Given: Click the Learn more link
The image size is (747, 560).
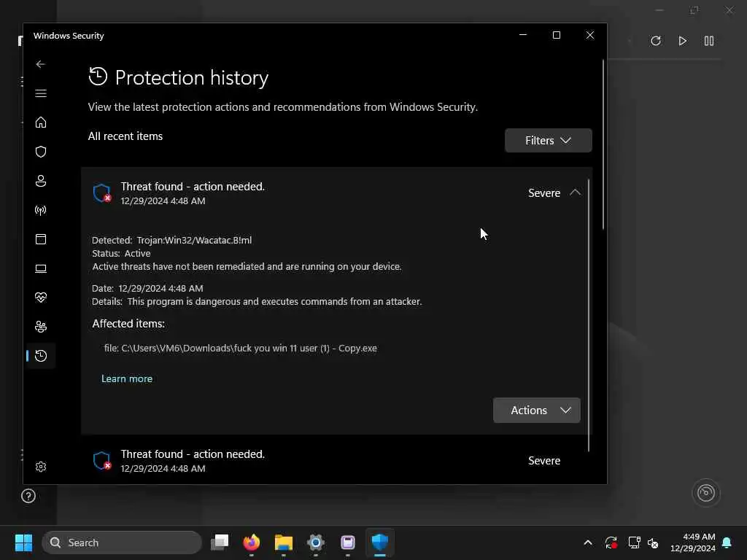Looking at the screenshot, I should (127, 378).
